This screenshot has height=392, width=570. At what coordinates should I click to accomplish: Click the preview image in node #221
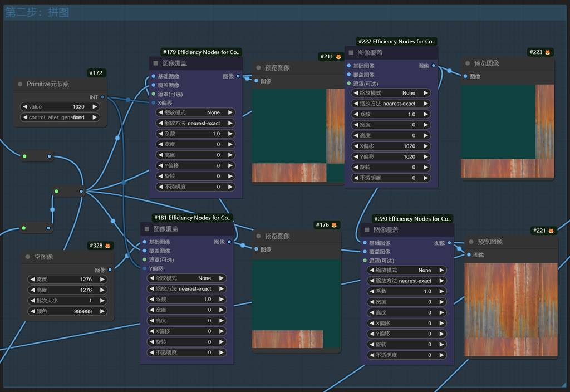click(510, 309)
